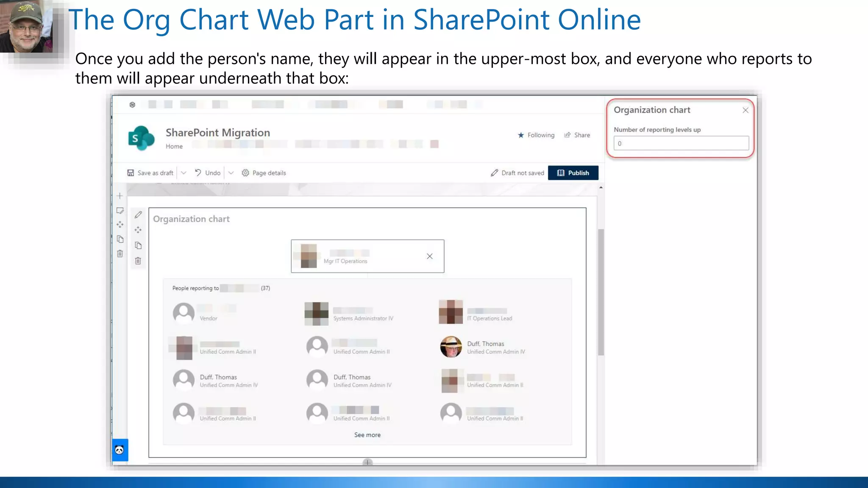Click the People reporting to heading
The width and height of the screenshot is (868, 488).
[221, 288]
